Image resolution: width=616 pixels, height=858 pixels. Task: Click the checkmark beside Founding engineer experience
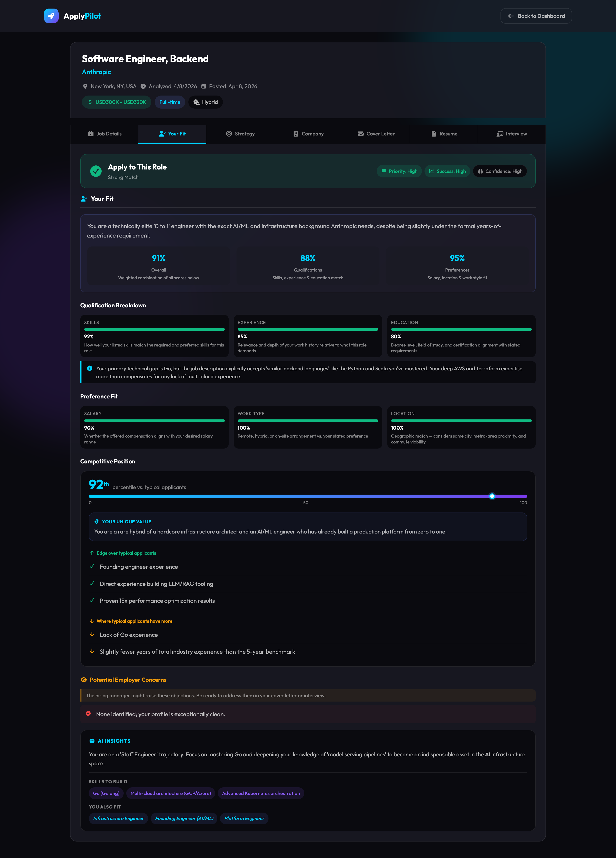(x=92, y=566)
